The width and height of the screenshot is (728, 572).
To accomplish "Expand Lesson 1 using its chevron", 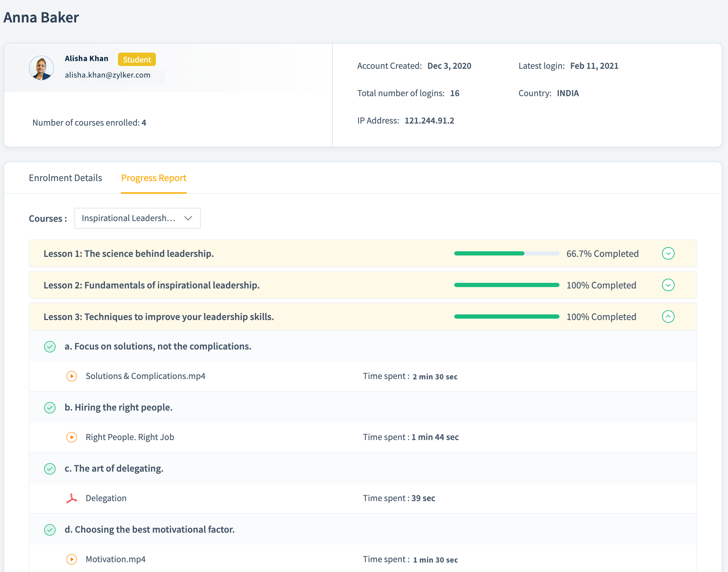I will click(x=668, y=253).
